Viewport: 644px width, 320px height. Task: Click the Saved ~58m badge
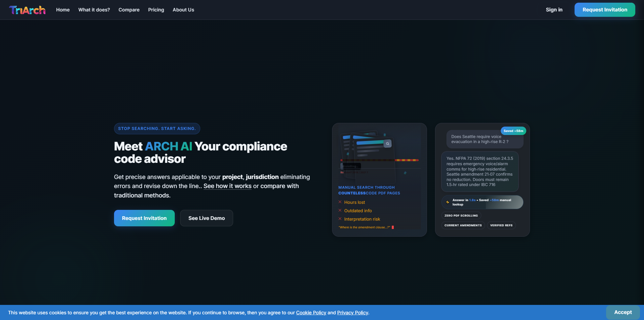(x=513, y=131)
